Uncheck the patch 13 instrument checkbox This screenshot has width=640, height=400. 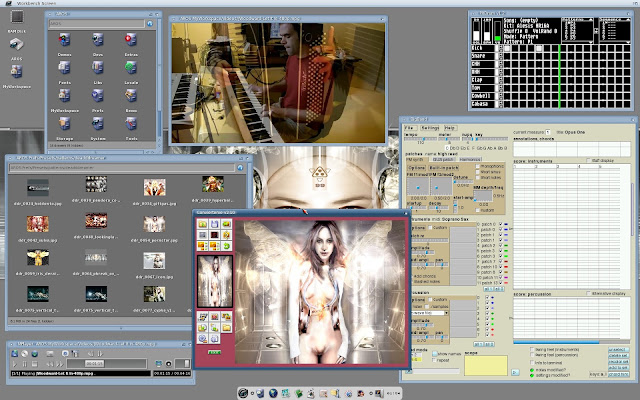(x=500, y=282)
